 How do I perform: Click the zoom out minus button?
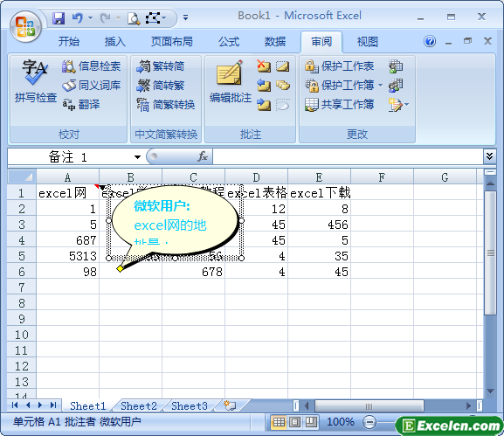369,421
